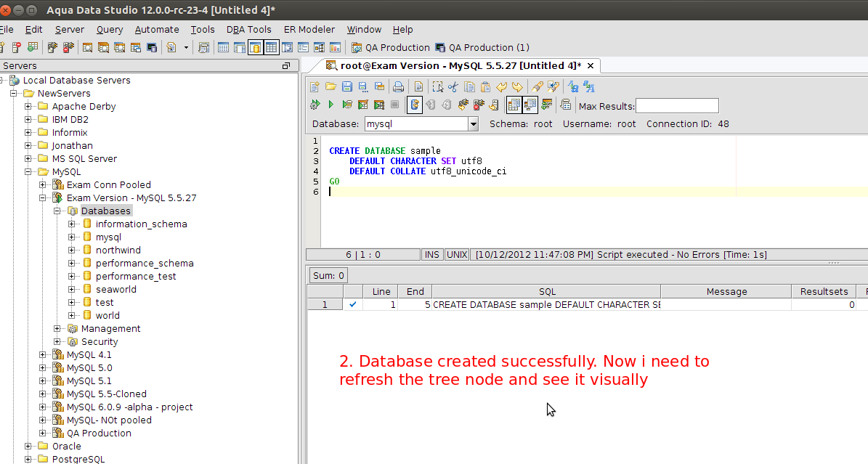Toggle the table grid view button in main toolbar
Viewport: 868px width, 464px height.
pyautogui.click(x=271, y=48)
